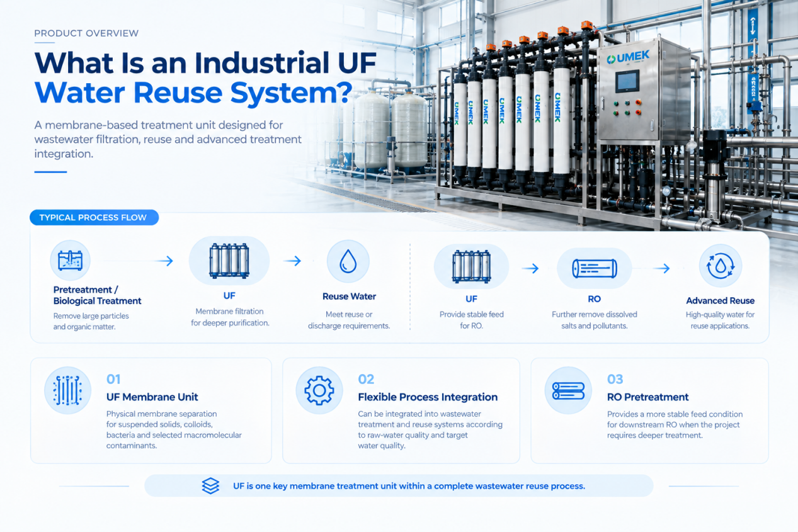Click the "01" card number
This screenshot has width=798, height=532.
(113, 379)
